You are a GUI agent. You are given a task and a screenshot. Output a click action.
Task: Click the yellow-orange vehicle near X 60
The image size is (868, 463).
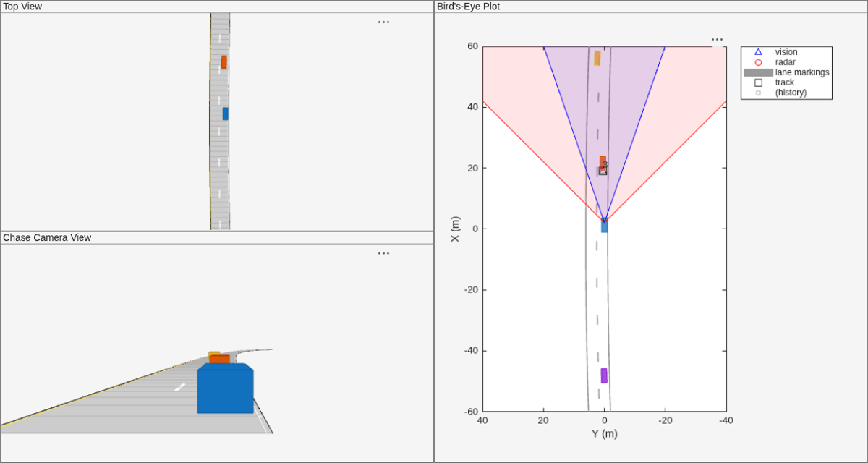click(597, 58)
